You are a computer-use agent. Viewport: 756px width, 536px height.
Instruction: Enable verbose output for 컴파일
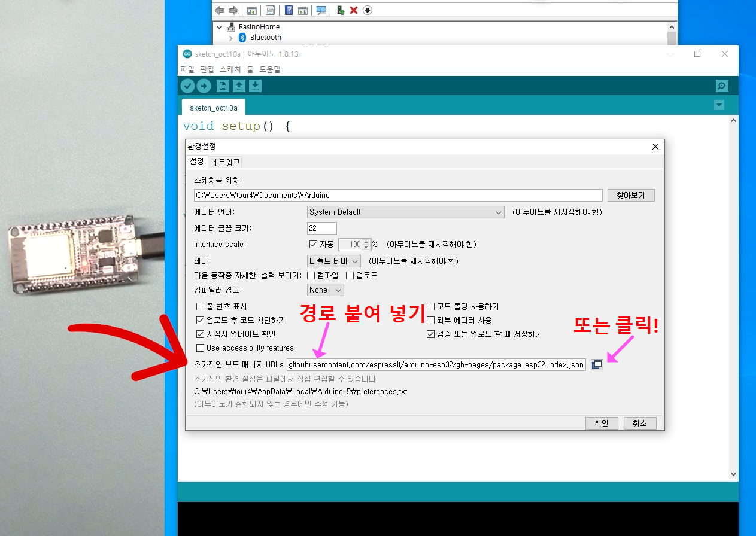point(311,275)
